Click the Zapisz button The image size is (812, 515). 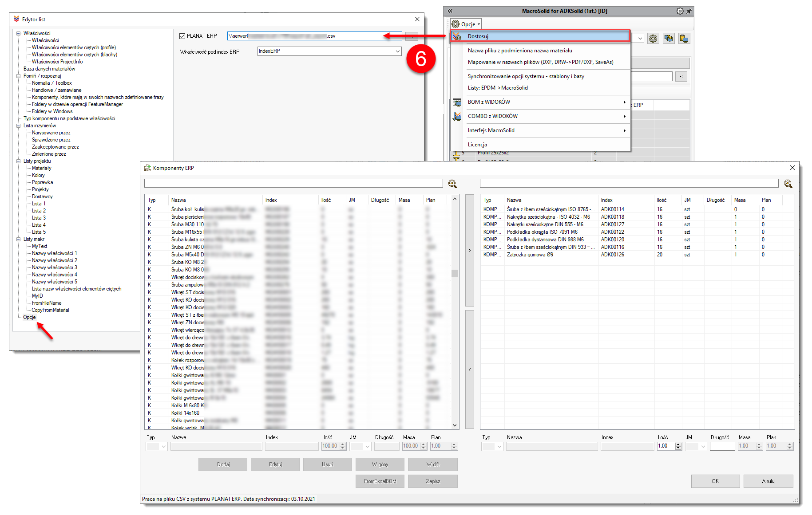click(433, 481)
